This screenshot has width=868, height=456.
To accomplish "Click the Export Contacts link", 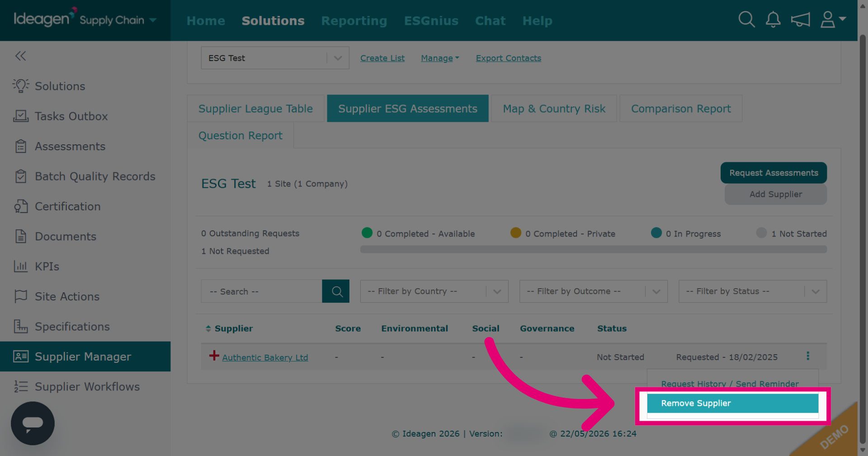I will pos(509,58).
